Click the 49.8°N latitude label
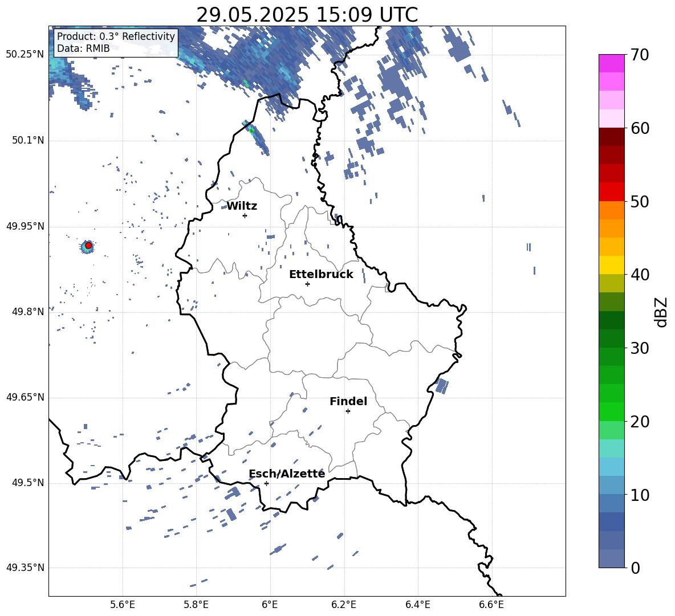This screenshot has width=675, height=616. pyautogui.click(x=29, y=312)
